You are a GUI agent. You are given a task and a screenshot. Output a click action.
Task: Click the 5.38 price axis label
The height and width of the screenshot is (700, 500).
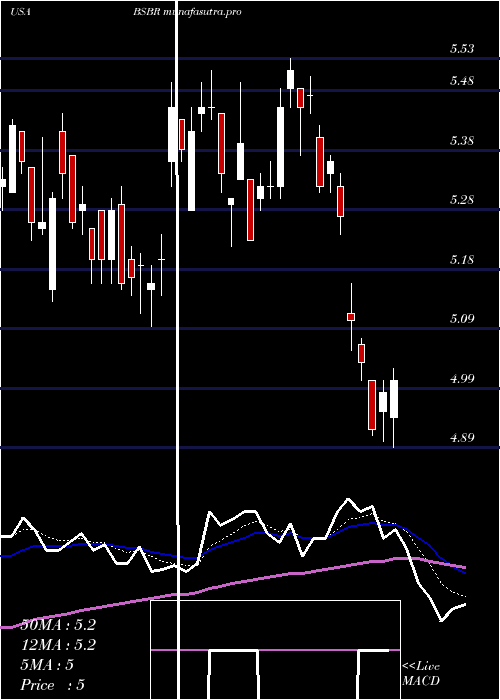(462, 141)
